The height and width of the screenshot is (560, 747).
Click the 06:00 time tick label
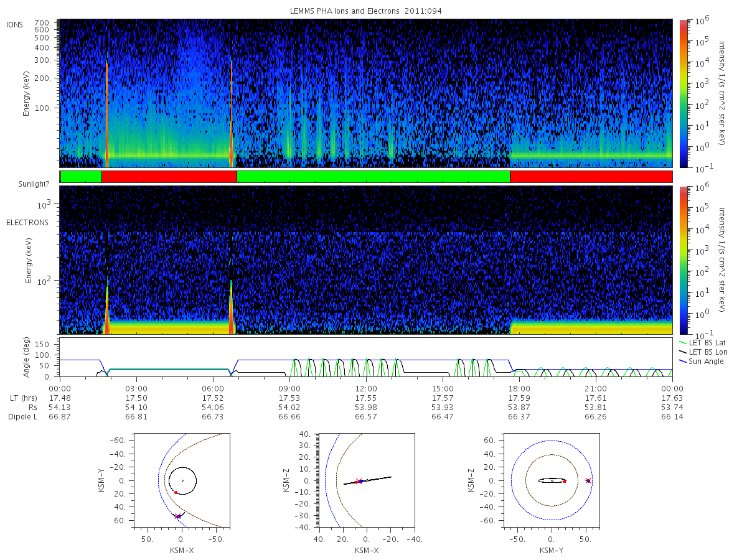pos(214,389)
